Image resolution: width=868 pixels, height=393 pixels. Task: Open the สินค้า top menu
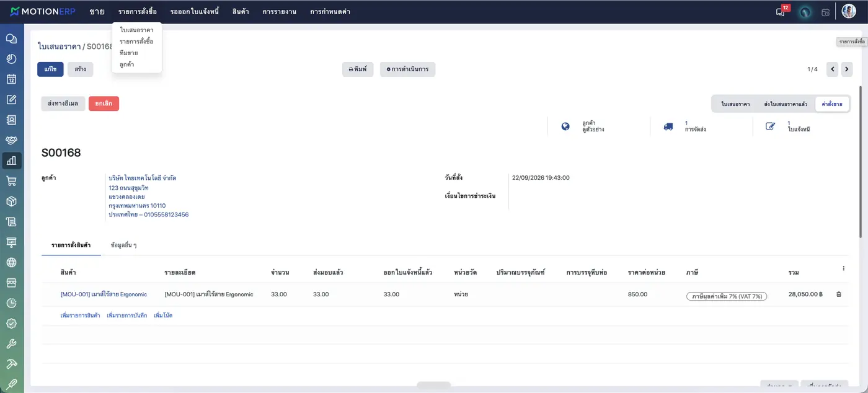coord(241,12)
